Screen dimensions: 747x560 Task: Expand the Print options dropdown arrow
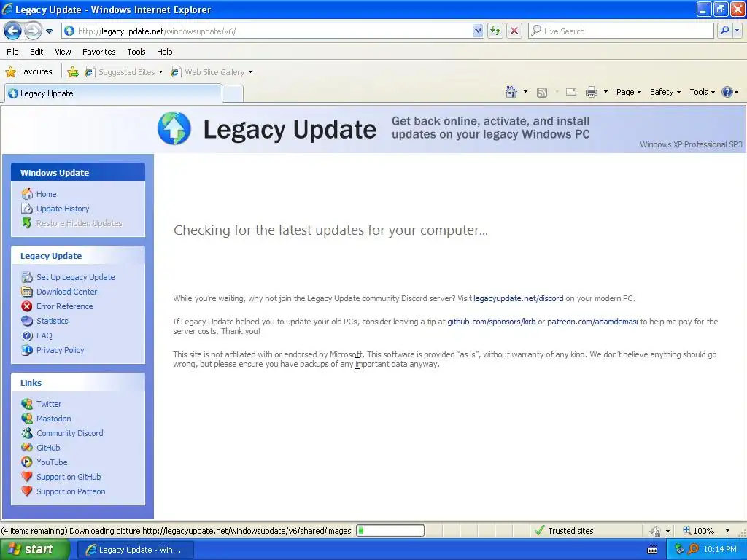(605, 92)
